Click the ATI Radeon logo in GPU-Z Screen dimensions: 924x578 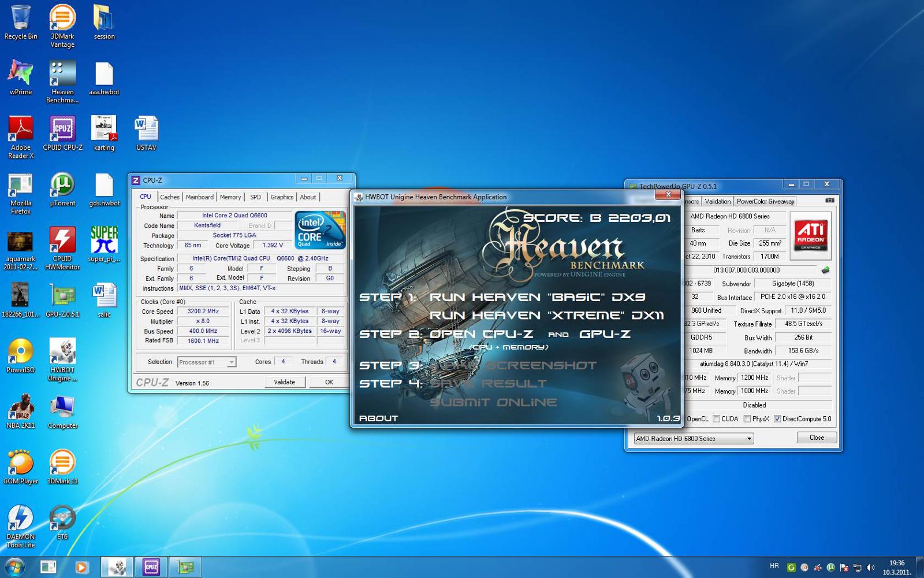tap(811, 235)
